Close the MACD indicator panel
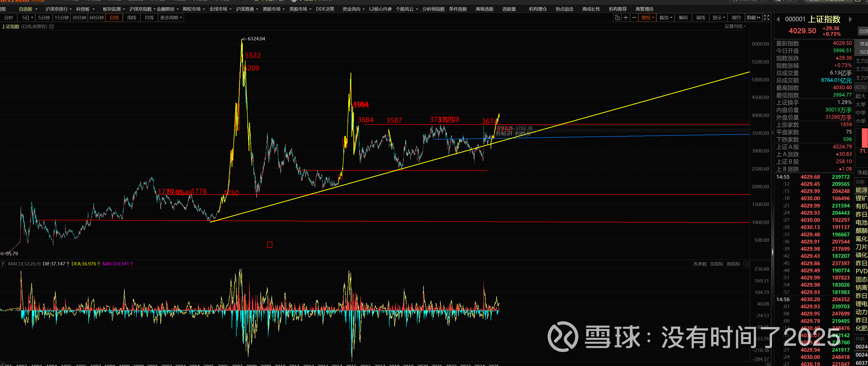The image size is (868, 366). [x=746, y=264]
